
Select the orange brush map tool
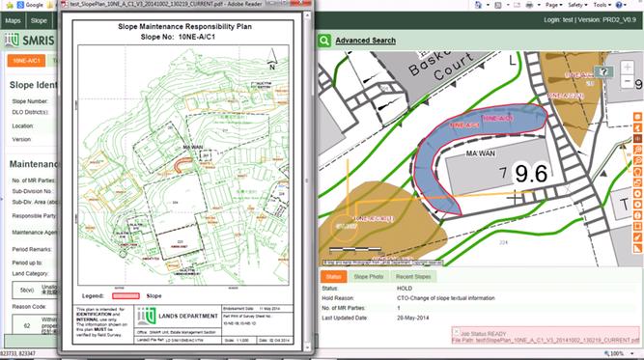point(638,237)
